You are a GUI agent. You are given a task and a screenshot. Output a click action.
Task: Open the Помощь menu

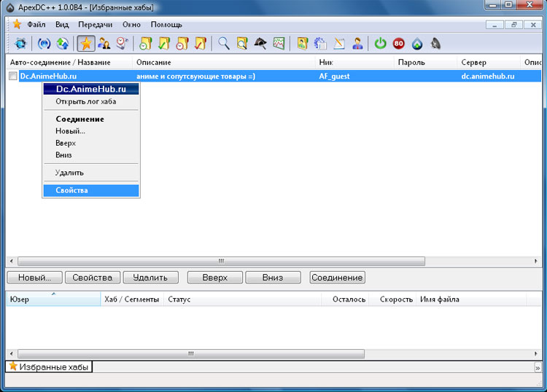point(166,25)
